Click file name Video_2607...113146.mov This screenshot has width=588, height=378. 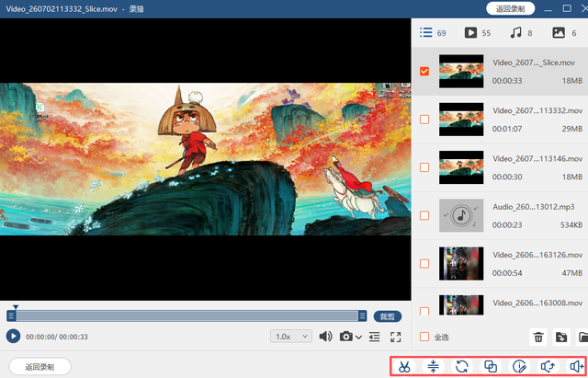coord(537,159)
